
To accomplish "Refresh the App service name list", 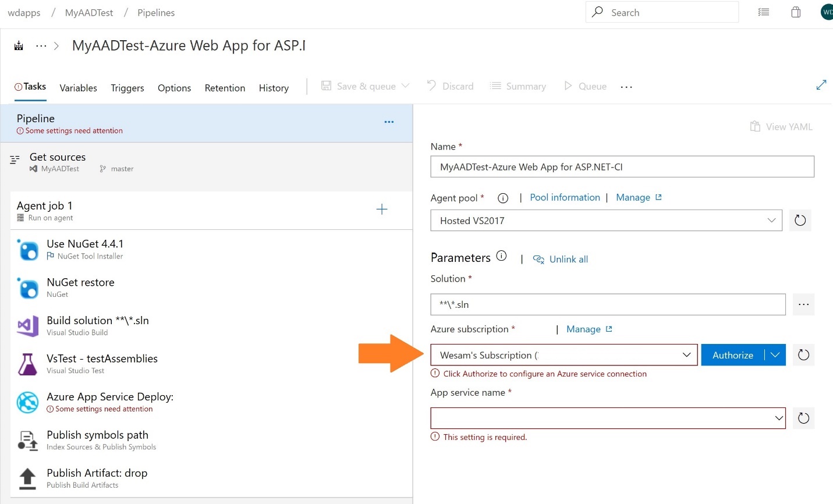I will pos(803,418).
